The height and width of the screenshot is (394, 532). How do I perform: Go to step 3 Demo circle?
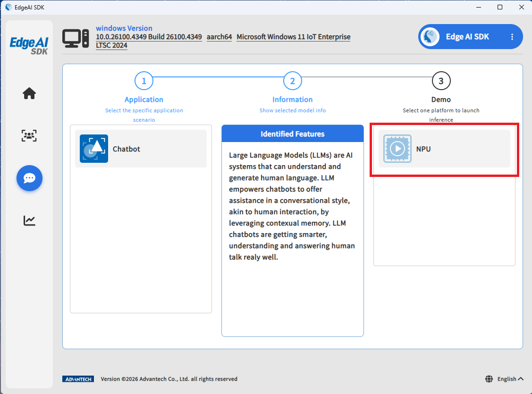441,81
